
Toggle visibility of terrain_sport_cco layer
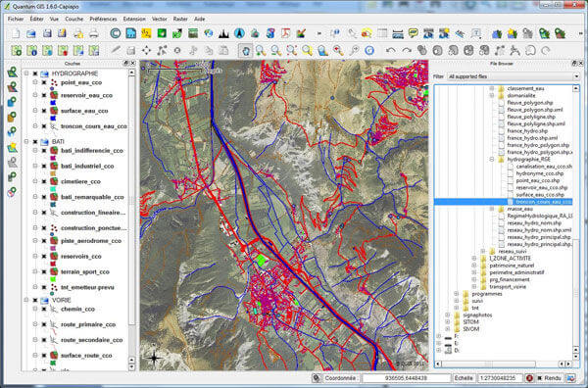tap(44, 271)
